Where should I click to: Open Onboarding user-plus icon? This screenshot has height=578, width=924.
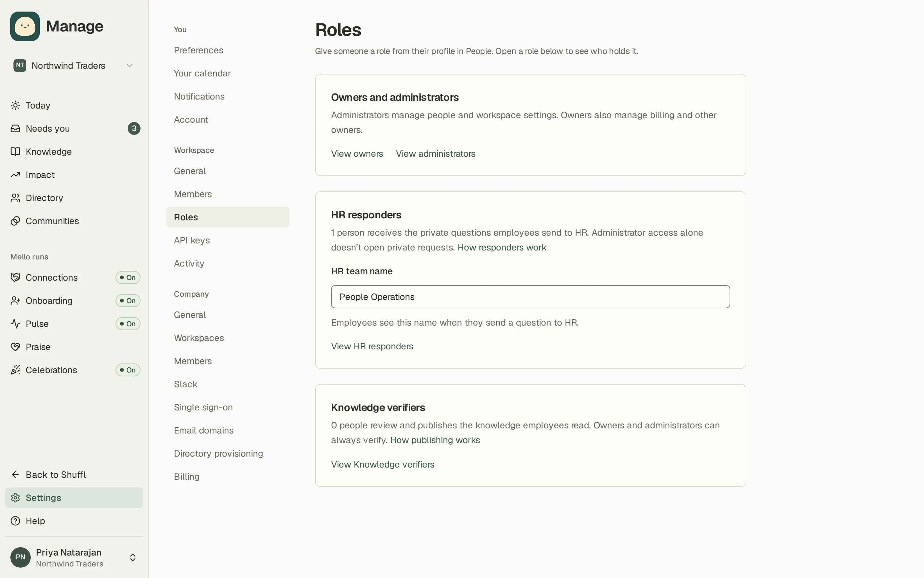(x=15, y=301)
